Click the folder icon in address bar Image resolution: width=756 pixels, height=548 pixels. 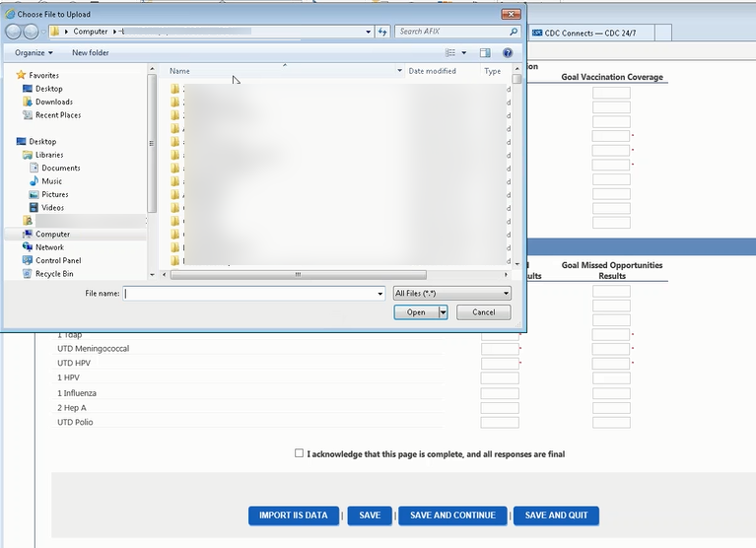pyautogui.click(x=55, y=32)
